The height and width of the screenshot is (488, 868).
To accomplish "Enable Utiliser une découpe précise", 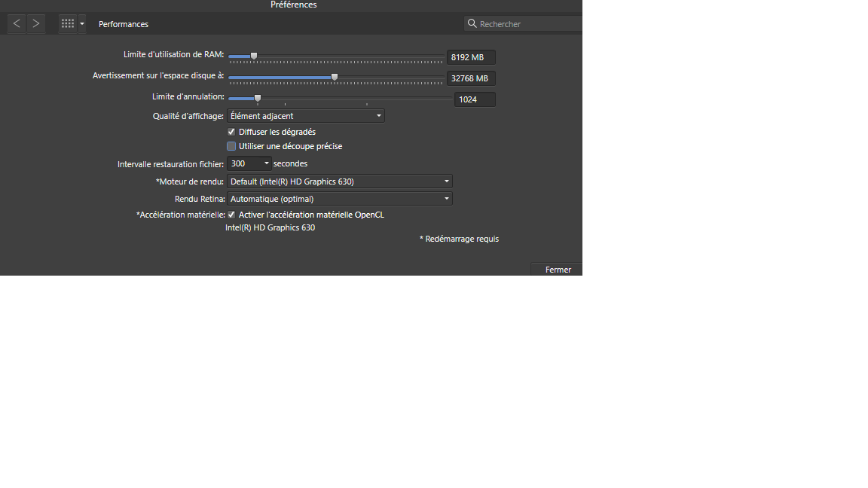I will (x=231, y=146).
